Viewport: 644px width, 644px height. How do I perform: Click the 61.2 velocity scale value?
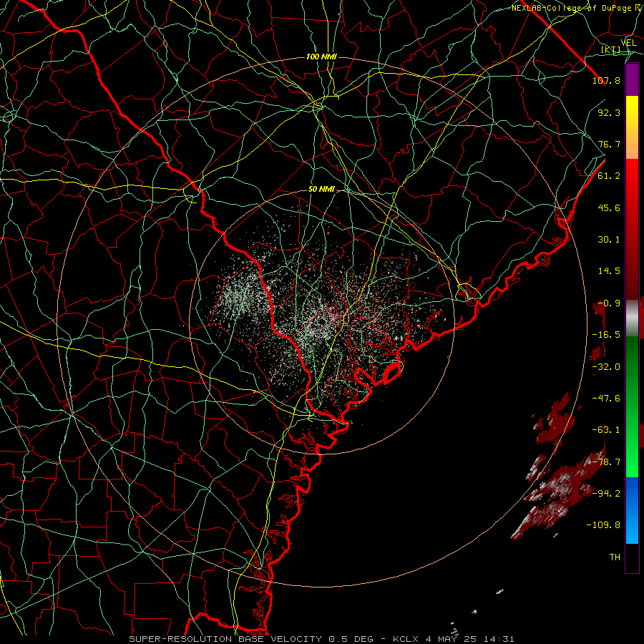pos(609,176)
